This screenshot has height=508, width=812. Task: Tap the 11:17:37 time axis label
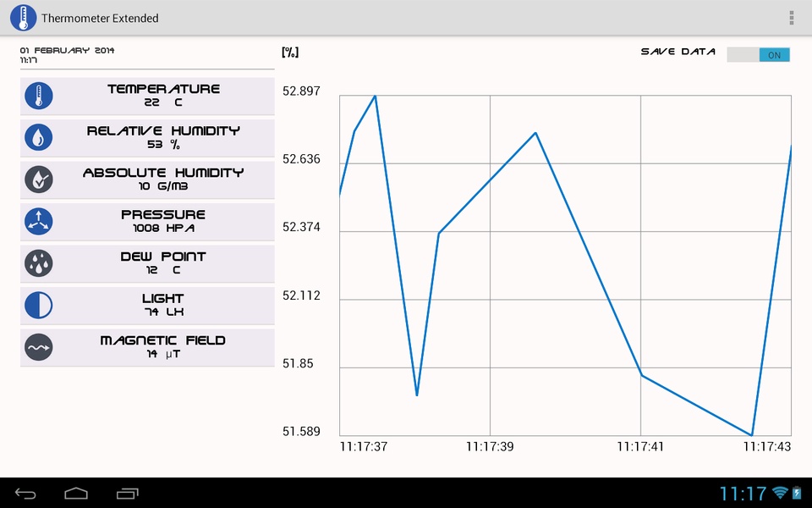click(364, 447)
